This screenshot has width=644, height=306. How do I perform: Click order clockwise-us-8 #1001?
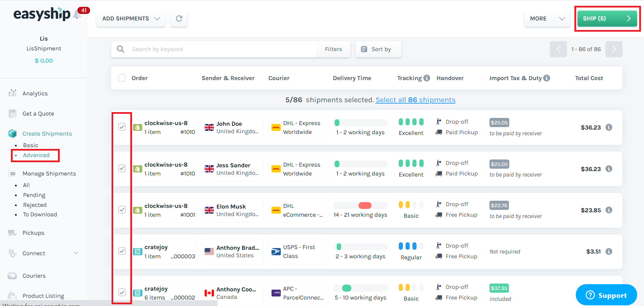coord(165,210)
